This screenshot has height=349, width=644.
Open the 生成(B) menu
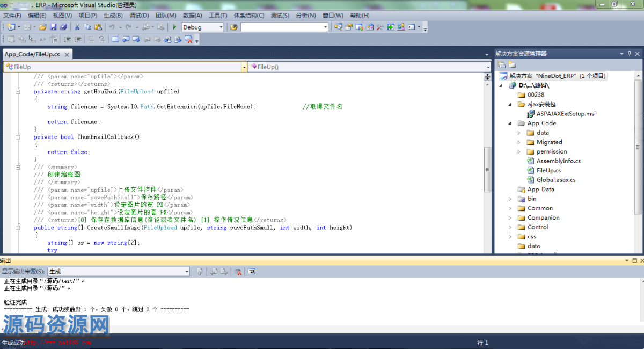click(x=113, y=16)
